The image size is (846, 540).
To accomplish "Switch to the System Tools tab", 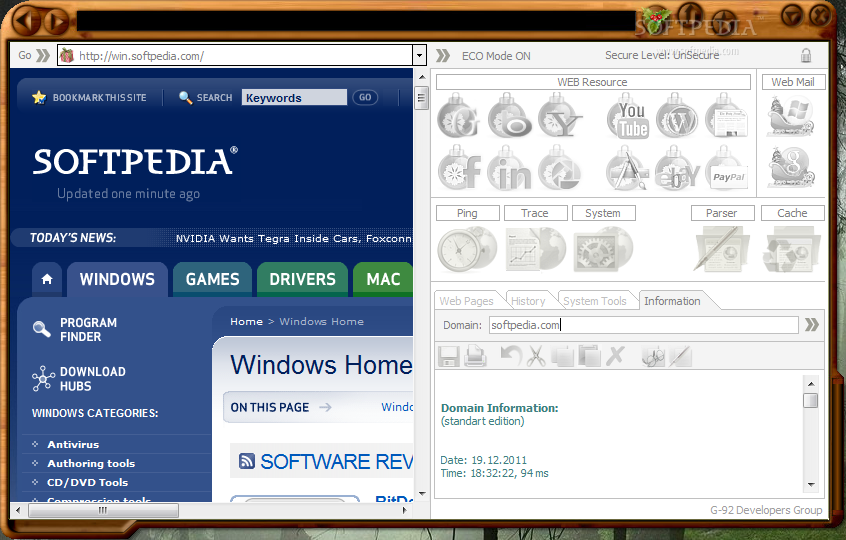I will [595, 301].
